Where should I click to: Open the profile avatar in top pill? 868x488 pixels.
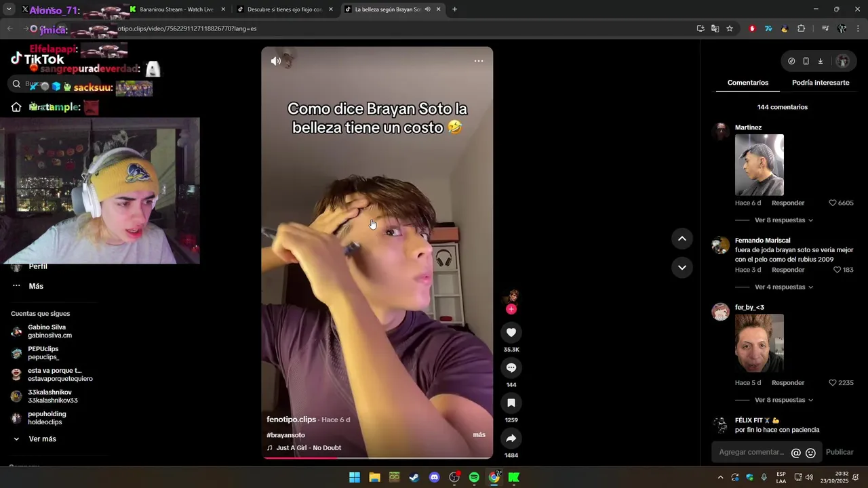(842, 61)
